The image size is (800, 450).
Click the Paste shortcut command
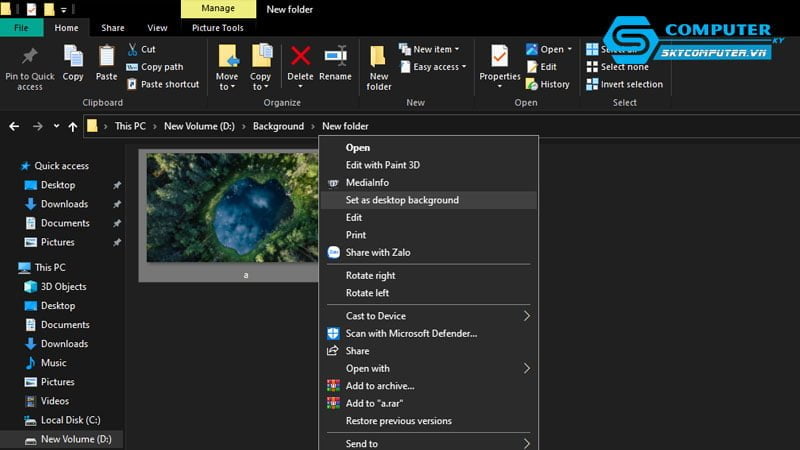(163, 84)
